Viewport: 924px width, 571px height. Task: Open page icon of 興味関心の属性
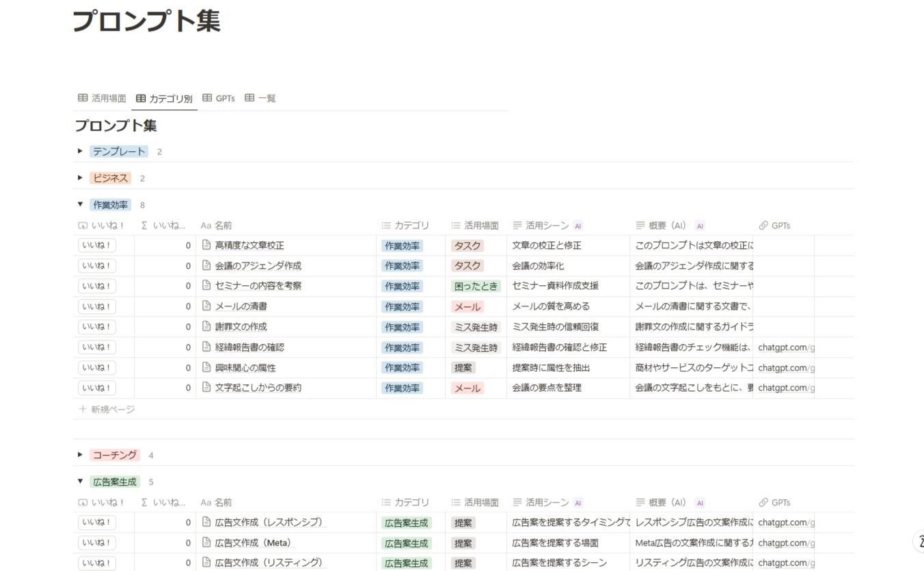pyautogui.click(x=206, y=367)
